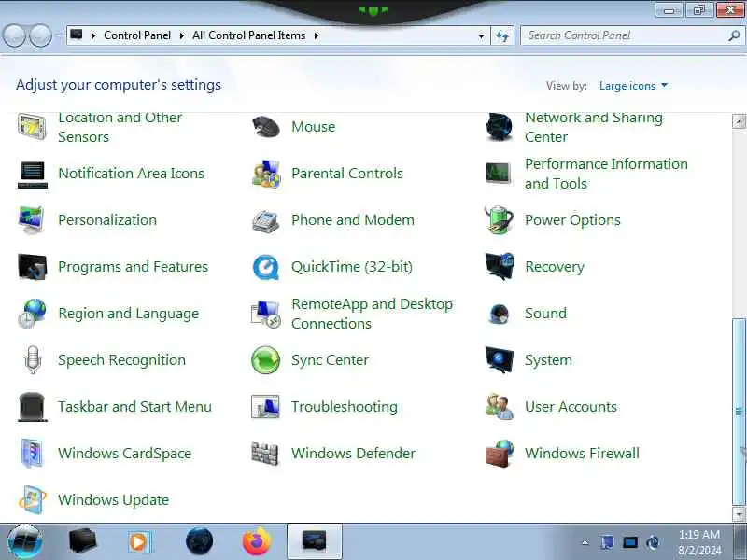Open the Power Options text link
Image resolution: width=747 pixels, height=560 pixels.
[x=572, y=220]
